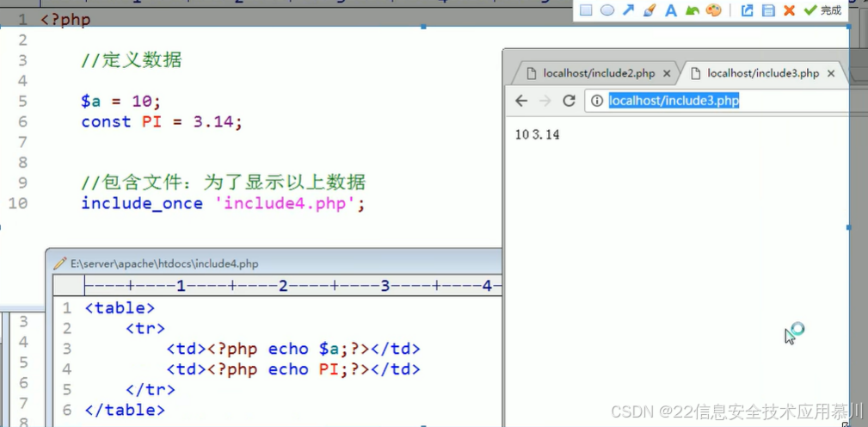The width and height of the screenshot is (868, 427).
Task: Click the pencil icon in include4.php title bar
Action: pyautogui.click(x=59, y=263)
